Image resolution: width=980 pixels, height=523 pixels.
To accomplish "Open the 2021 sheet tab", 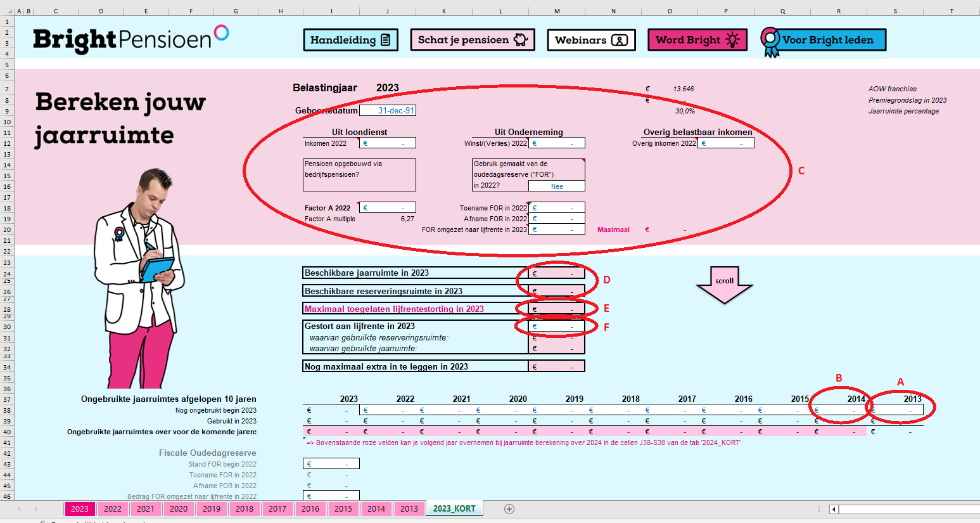I will pos(146,509).
